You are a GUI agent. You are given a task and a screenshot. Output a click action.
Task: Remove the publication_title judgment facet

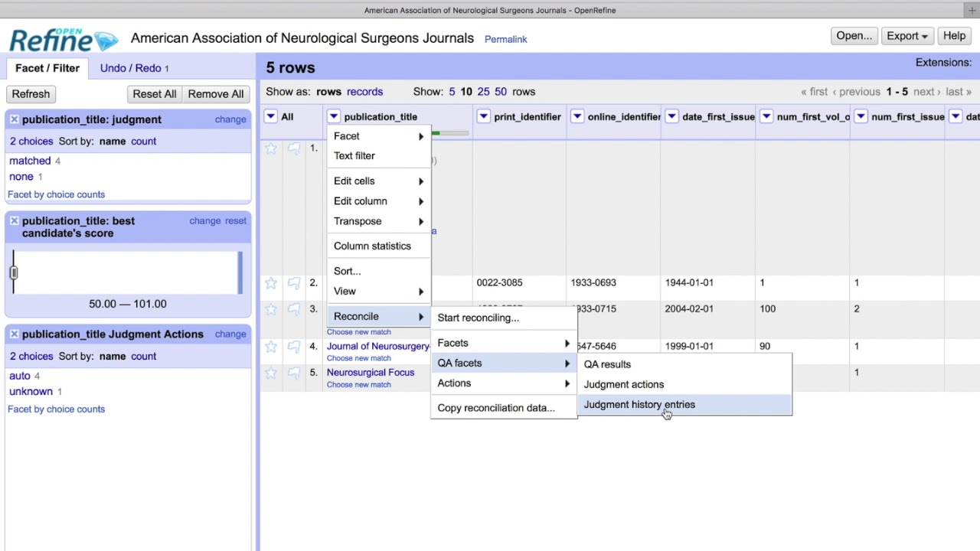(x=14, y=119)
